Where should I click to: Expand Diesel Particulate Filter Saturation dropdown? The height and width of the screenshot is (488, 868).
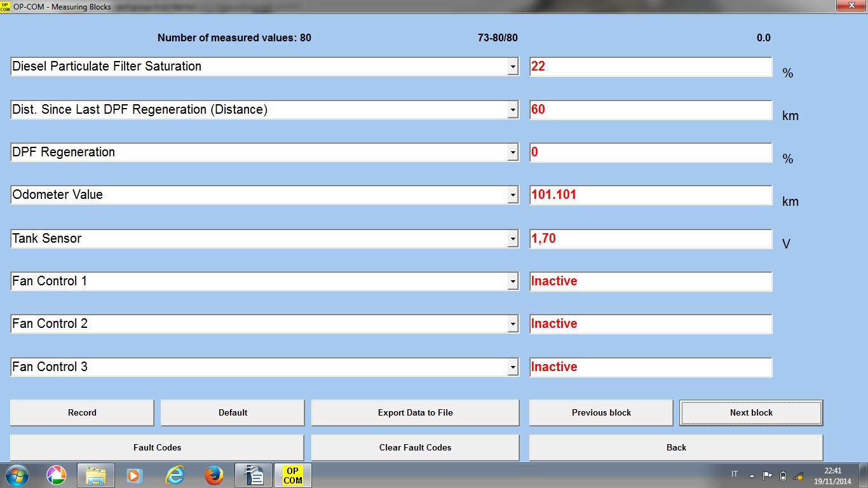(x=513, y=67)
